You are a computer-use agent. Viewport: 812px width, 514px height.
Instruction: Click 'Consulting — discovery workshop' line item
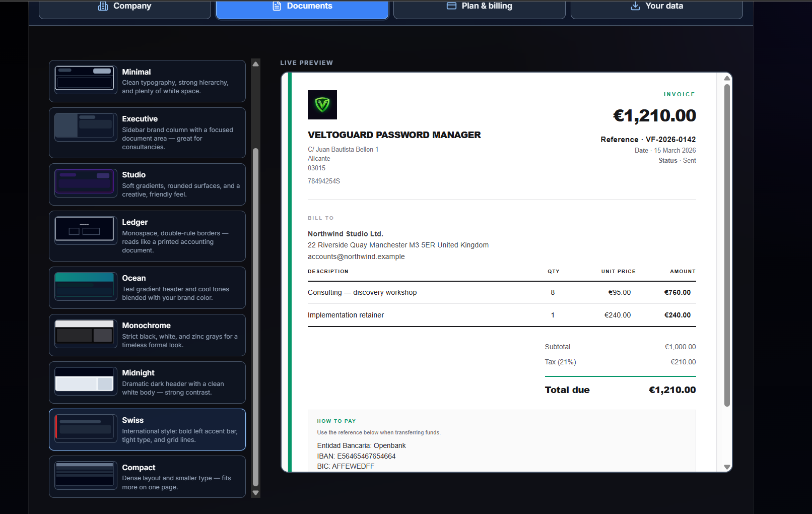(362, 292)
